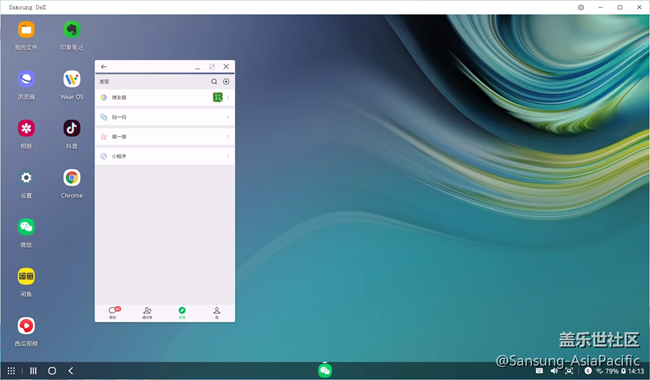Click the chevron on the 搜一搜 row
The width and height of the screenshot is (650, 380).
click(228, 137)
